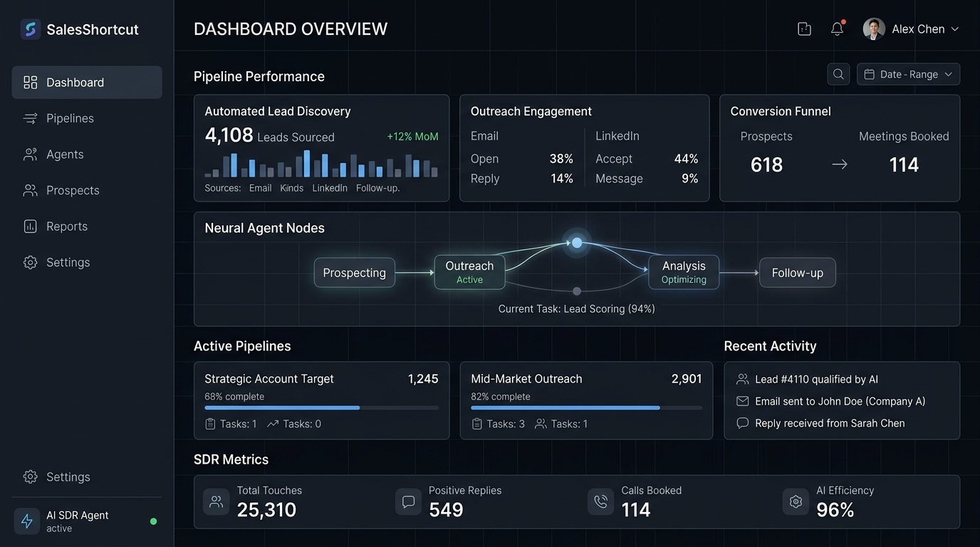Click the Reports chart icon
Image resolution: width=980 pixels, height=547 pixels.
tap(30, 226)
